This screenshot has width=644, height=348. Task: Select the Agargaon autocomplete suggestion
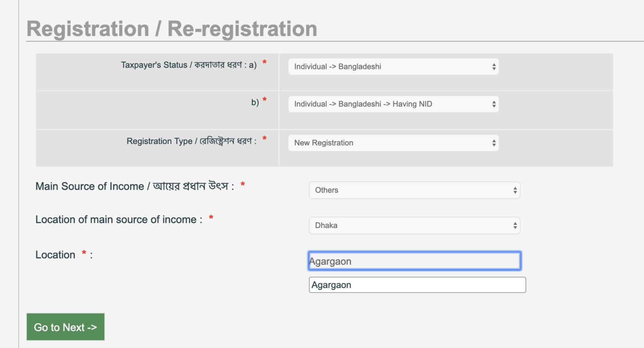[x=417, y=285]
